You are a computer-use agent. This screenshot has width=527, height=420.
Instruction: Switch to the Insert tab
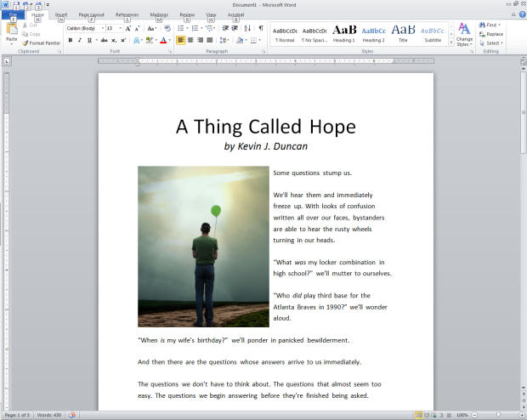click(x=61, y=14)
